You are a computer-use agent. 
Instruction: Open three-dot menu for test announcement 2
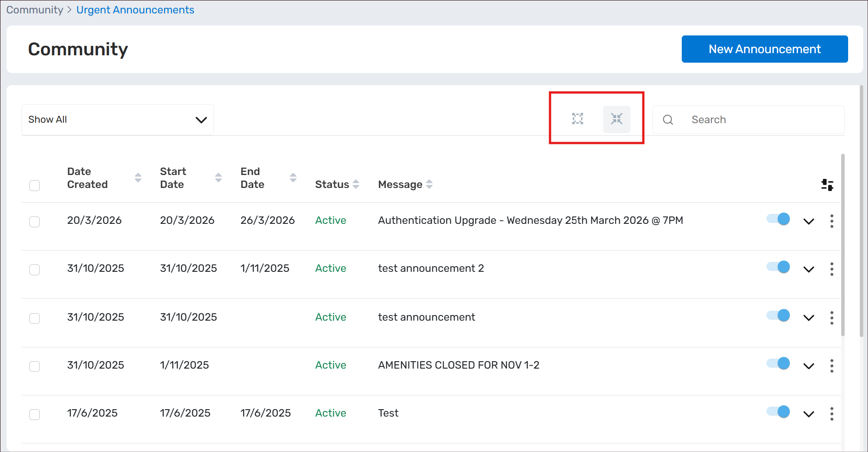(x=832, y=269)
